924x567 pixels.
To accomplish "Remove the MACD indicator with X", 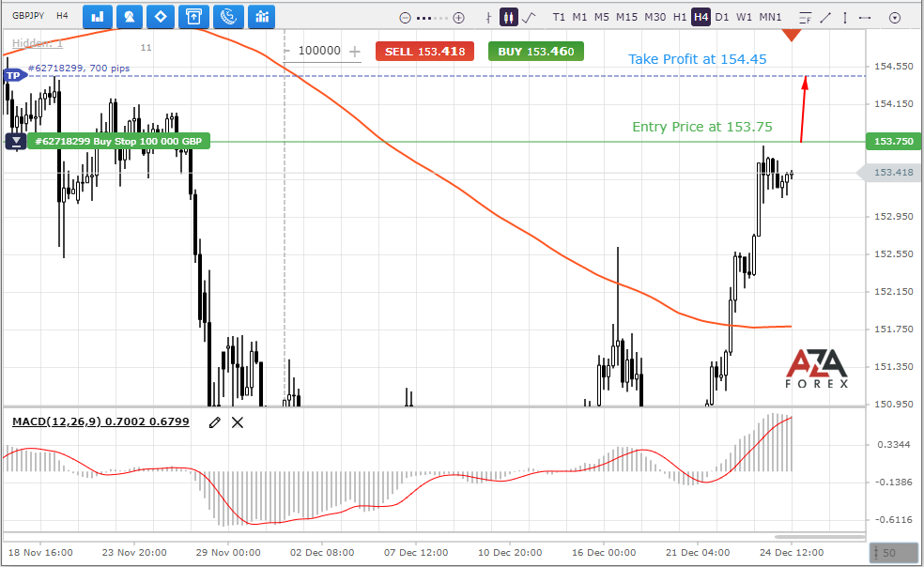I will 238,422.
